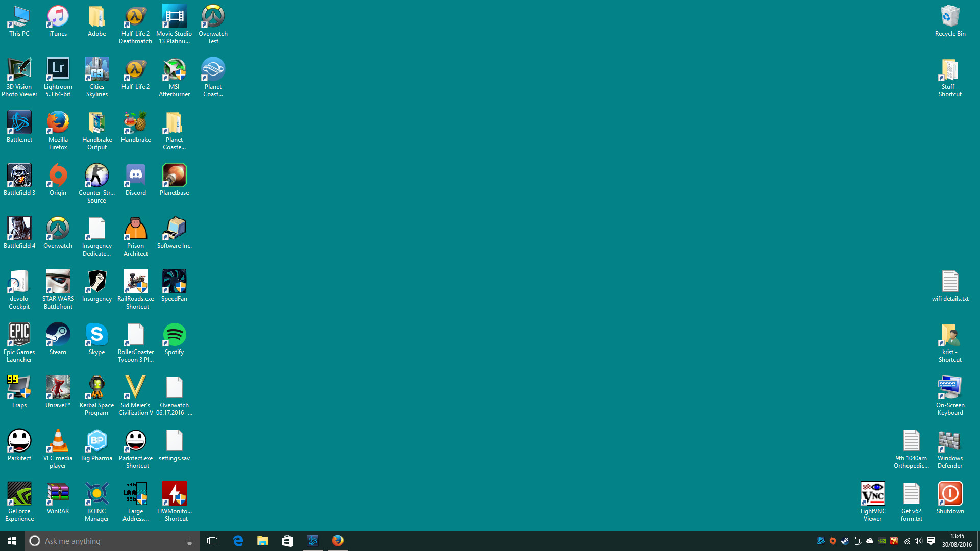Open settings.sav file
This screenshot has height=551, width=980.
pos(174,440)
